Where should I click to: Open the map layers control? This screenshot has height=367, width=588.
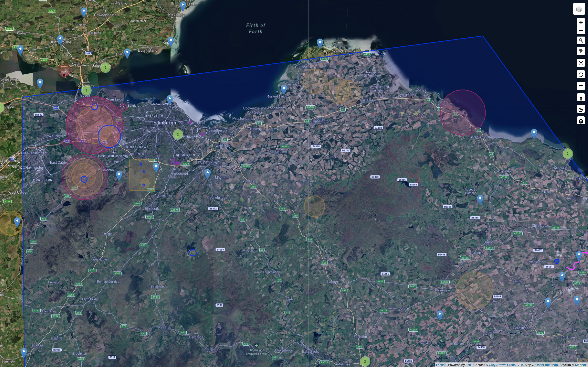pos(579,9)
